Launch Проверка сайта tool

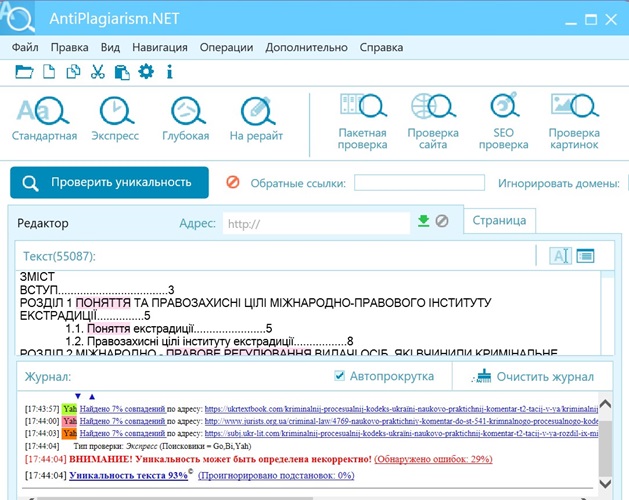pos(433,122)
